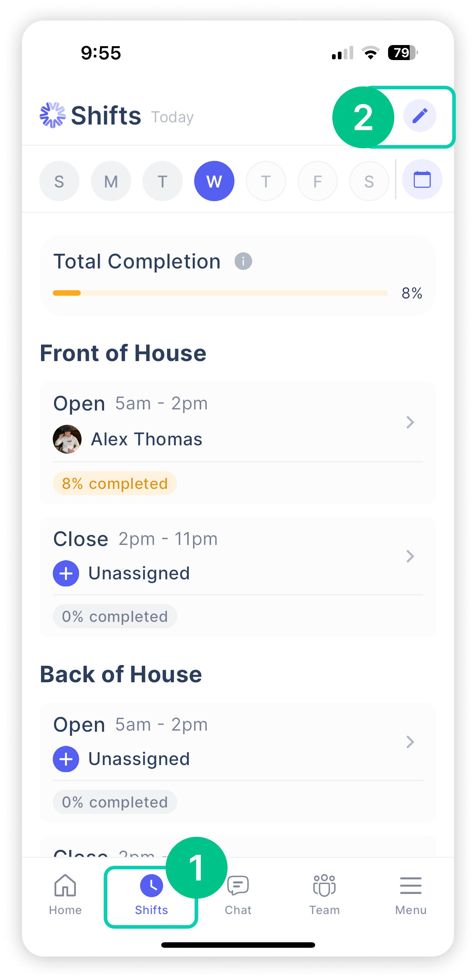The height and width of the screenshot is (980, 476).
Task: Open the calendar date picker icon
Action: click(x=422, y=179)
